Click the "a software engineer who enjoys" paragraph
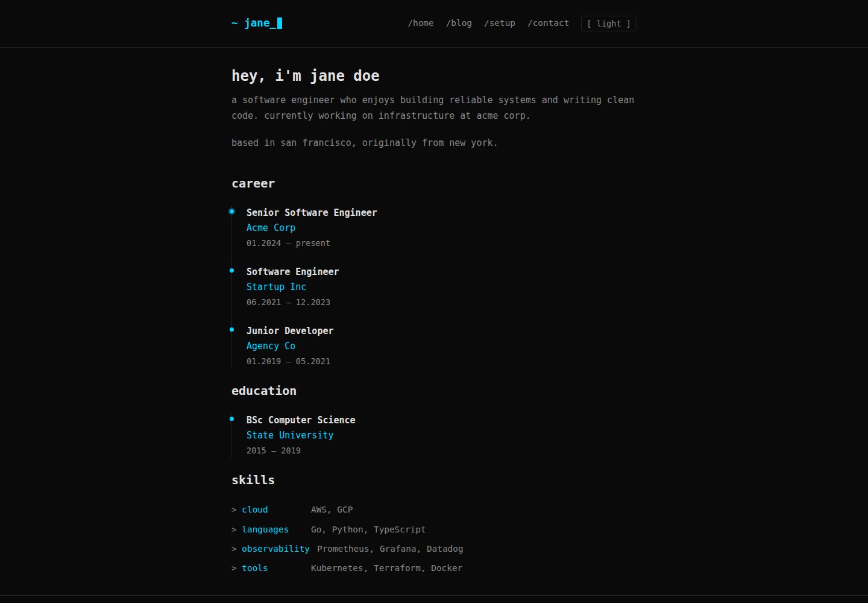This screenshot has width=868, height=603. tap(433, 108)
